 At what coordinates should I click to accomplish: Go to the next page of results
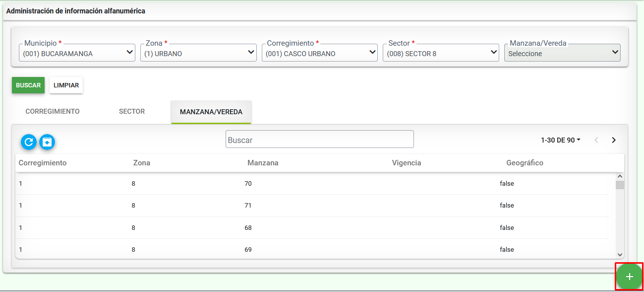(x=614, y=140)
